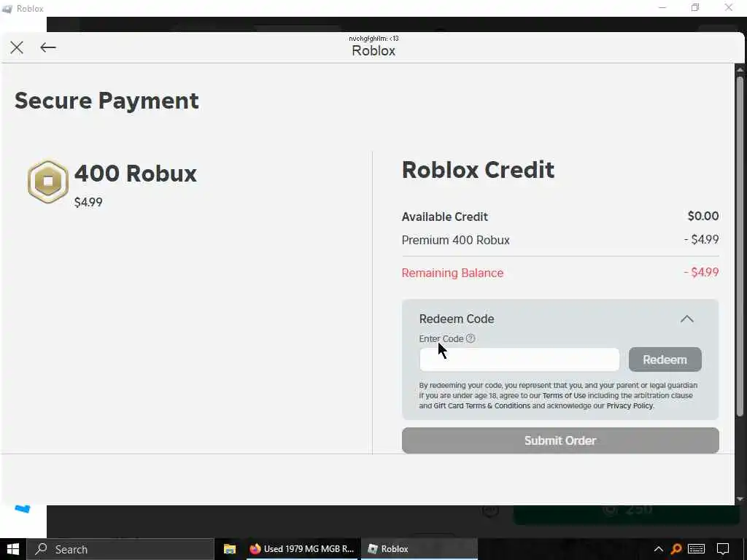Click the dialog's vertical scrollbar thumb
The image size is (747, 560).
[x=740, y=245]
